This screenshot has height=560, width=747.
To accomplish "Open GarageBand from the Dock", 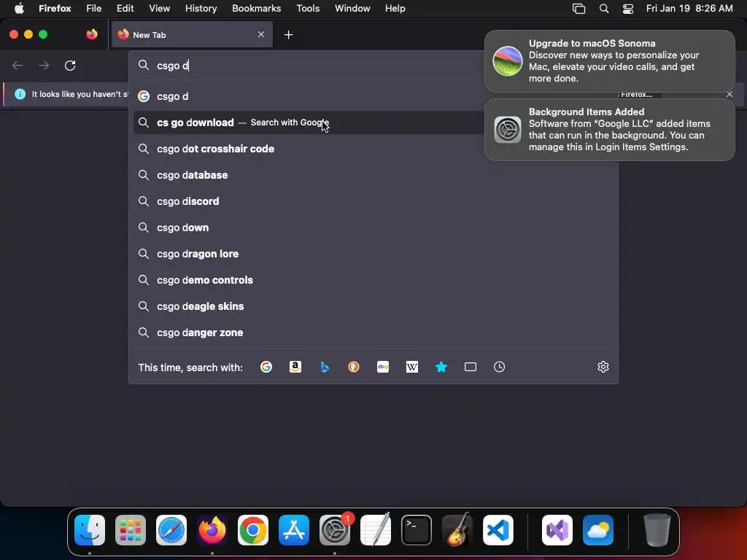I will 457,530.
